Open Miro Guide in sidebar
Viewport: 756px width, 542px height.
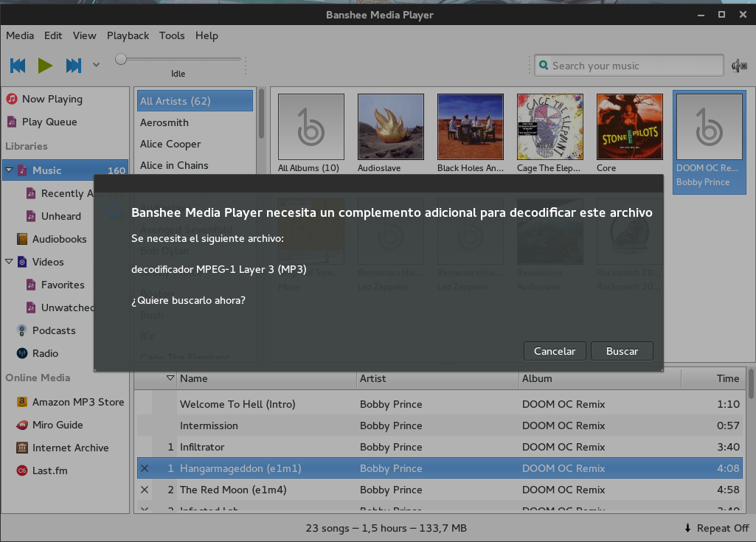click(57, 425)
